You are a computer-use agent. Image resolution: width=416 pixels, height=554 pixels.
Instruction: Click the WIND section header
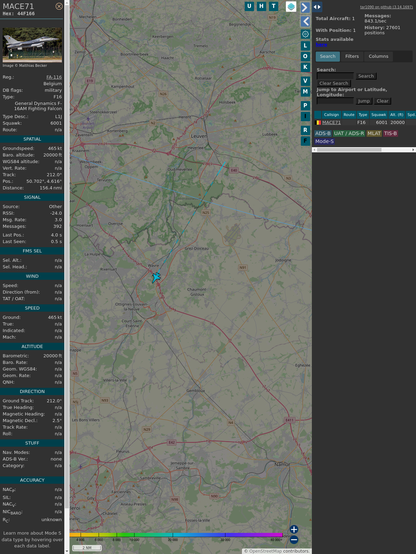coord(32,276)
